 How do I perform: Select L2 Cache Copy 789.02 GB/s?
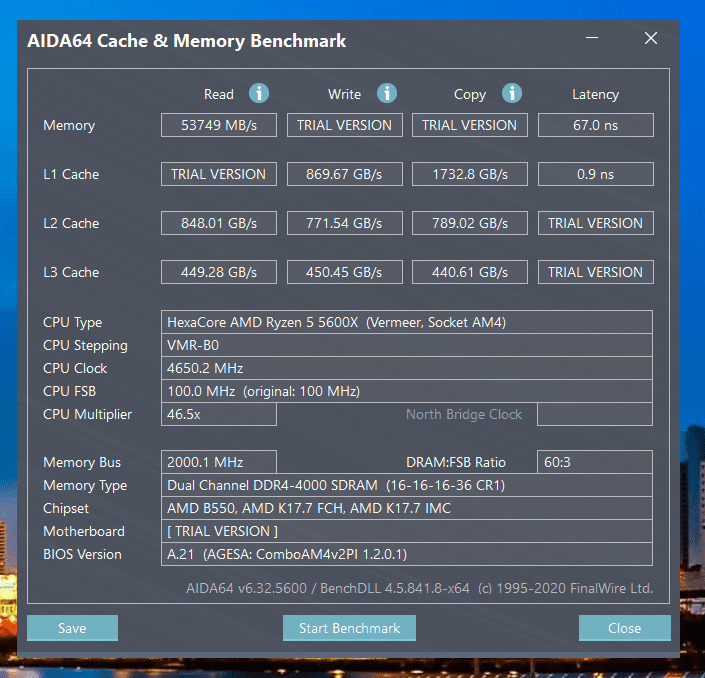click(470, 223)
